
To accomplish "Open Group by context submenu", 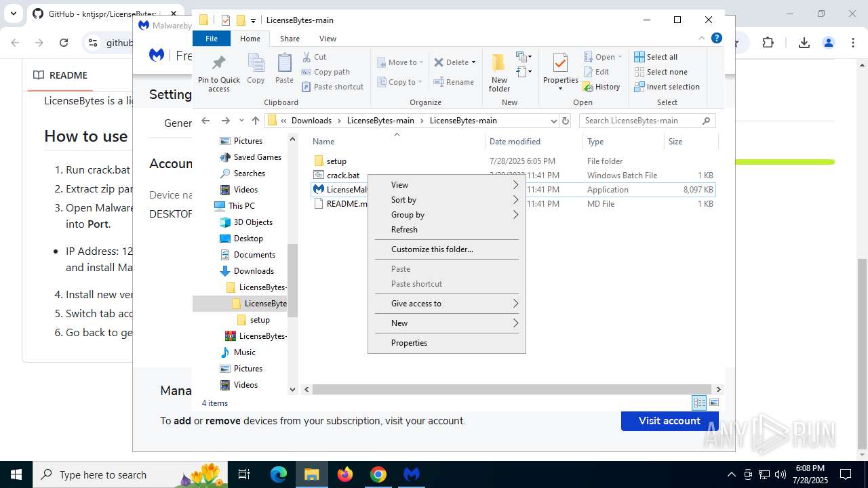I will [447, 215].
